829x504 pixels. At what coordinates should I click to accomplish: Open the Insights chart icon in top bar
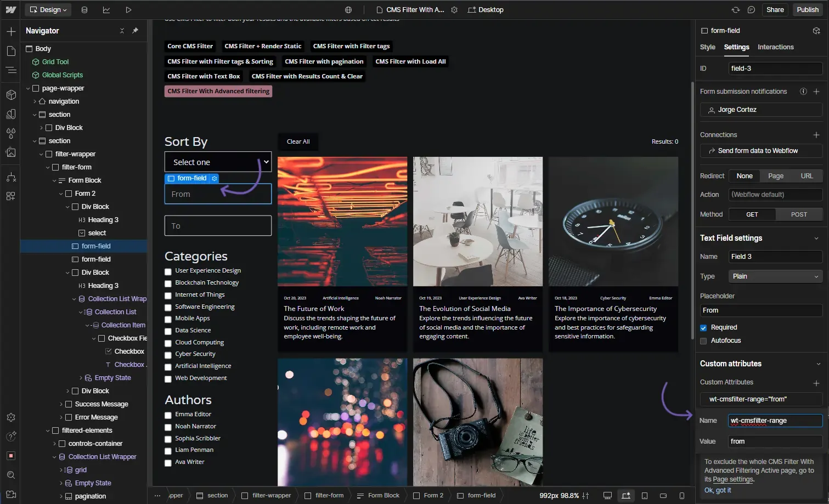[106, 10]
